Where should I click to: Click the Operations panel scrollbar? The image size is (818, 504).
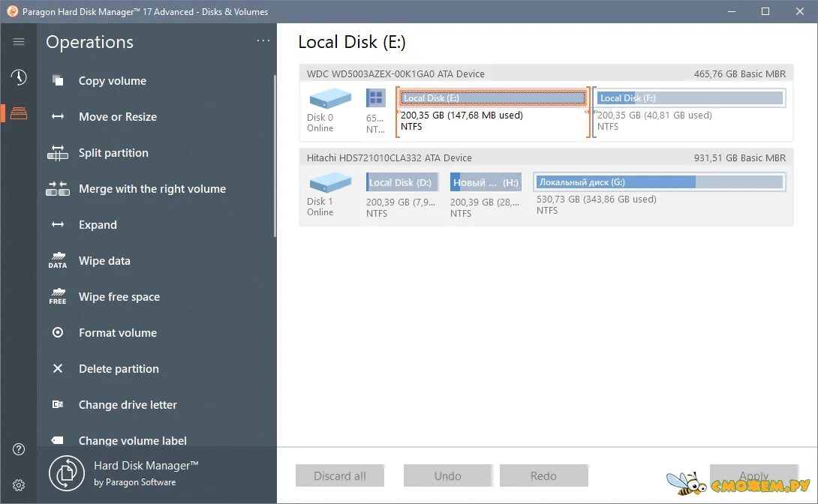point(275,156)
